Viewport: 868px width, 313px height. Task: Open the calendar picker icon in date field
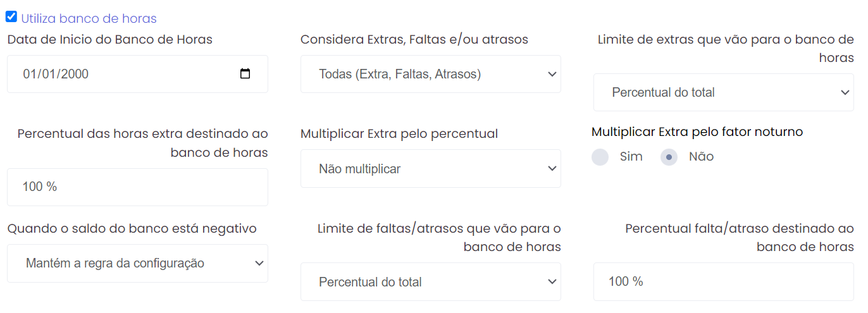coord(245,74)
